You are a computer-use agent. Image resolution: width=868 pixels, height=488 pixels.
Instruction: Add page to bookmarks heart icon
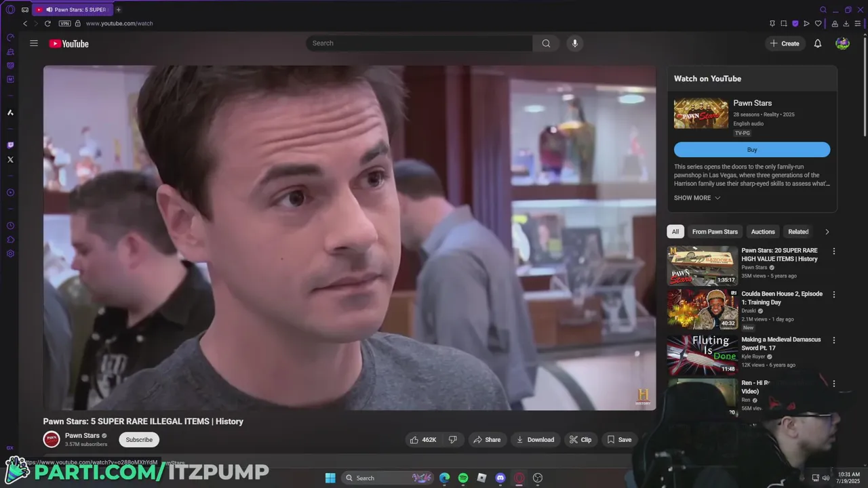818,23
